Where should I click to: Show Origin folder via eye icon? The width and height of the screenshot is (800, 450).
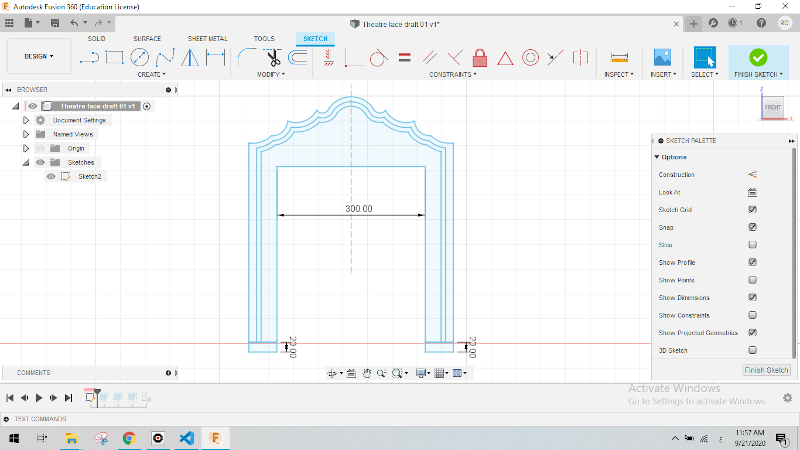click(x=40, y=148)
